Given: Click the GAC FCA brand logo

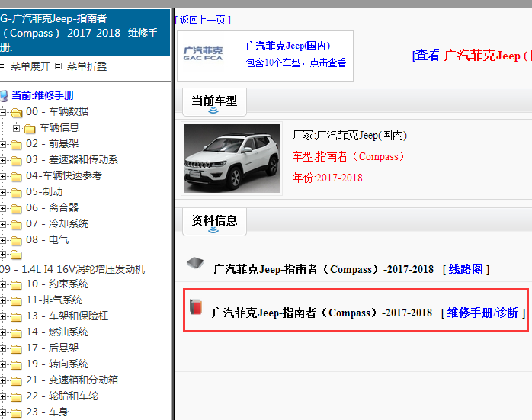Looking at the screenshot, I should click(x=203, y=54).
